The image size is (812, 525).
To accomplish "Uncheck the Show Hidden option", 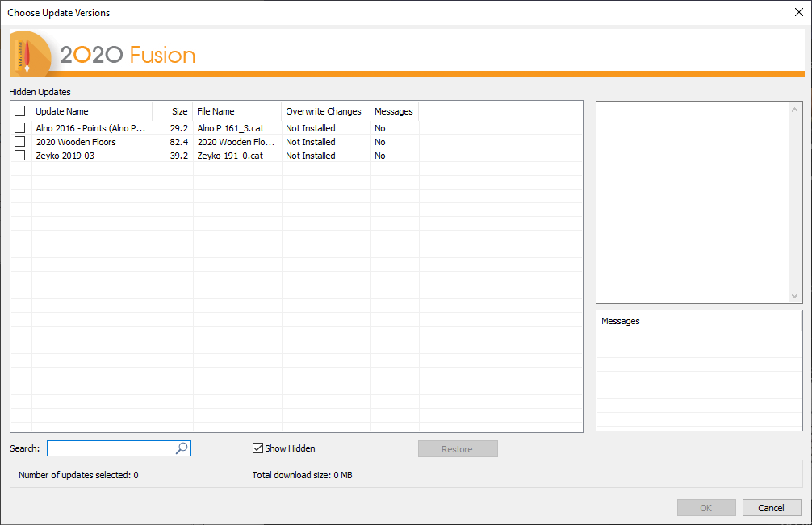I will pyautogui.click(x=257, y=448).
